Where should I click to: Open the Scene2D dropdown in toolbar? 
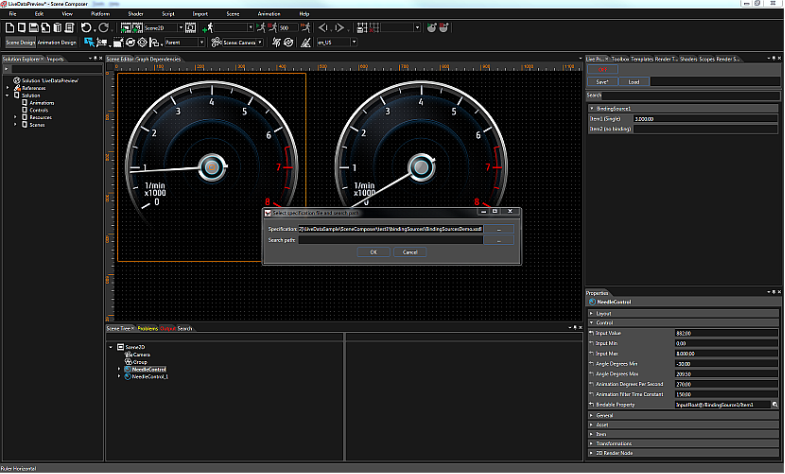click(x=180, y=28)
